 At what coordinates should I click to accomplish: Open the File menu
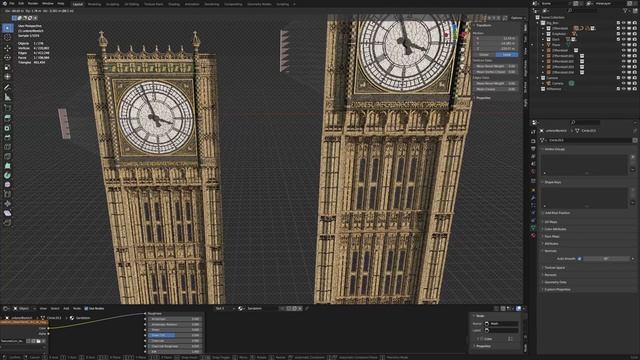point(11,4)
